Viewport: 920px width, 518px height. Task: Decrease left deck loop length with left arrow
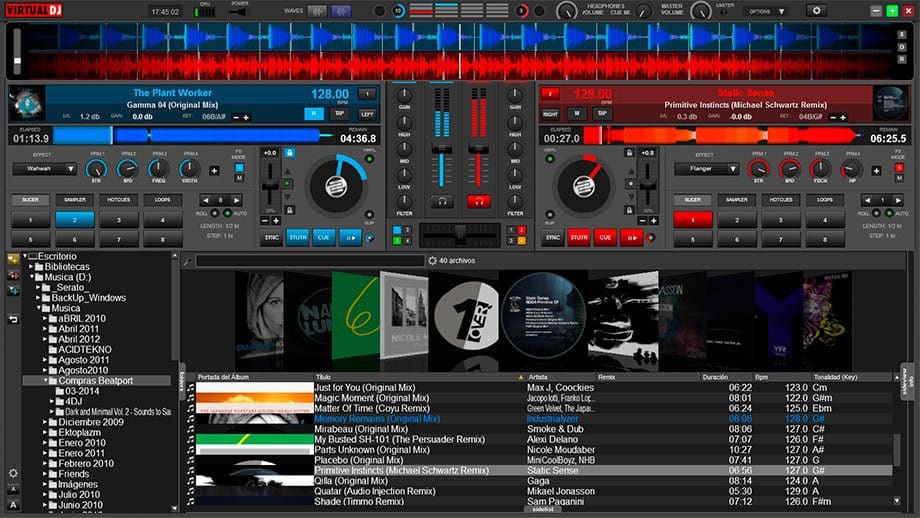tap(205, 200)
